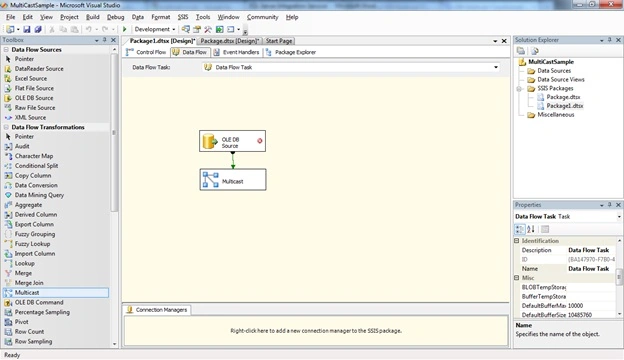Open the Toolbox toolbar icon (hammer and wrench)
The height and width of the screenshot is (360, 624).
click(x=208, y=29)
